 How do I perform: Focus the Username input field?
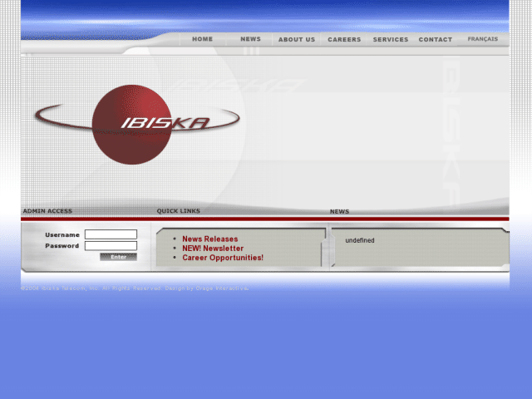click(x=111, y=234)
